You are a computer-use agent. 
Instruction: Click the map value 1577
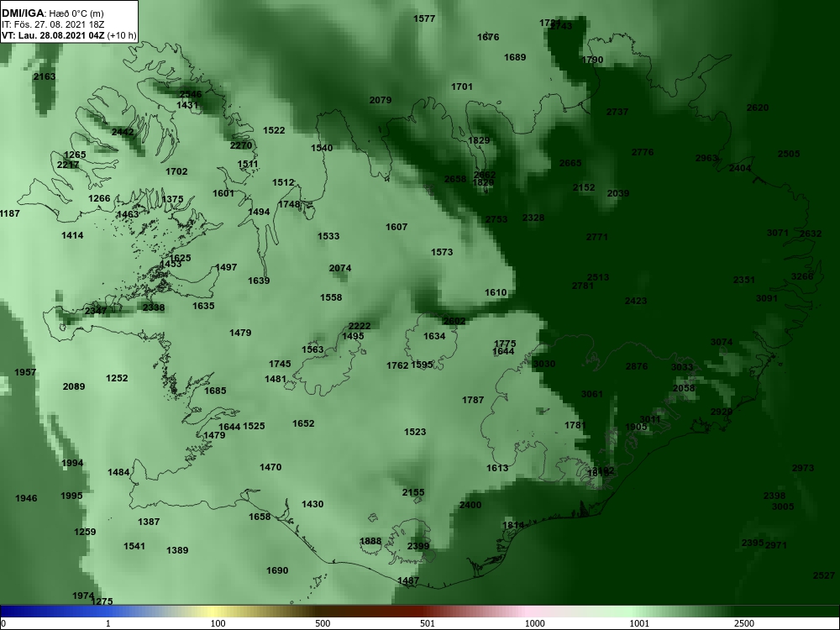click(x=424, y=18)
